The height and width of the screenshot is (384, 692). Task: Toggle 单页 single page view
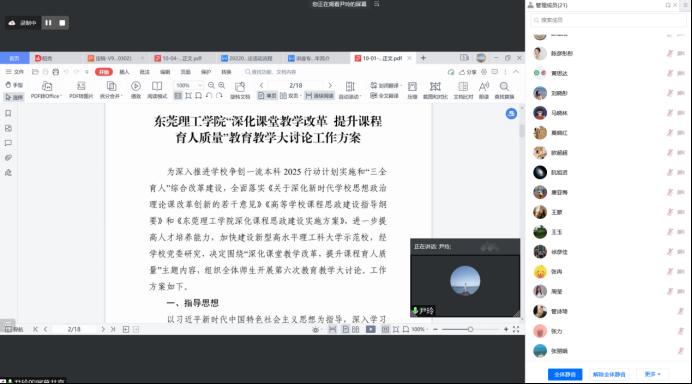click(x=267, y=95)
